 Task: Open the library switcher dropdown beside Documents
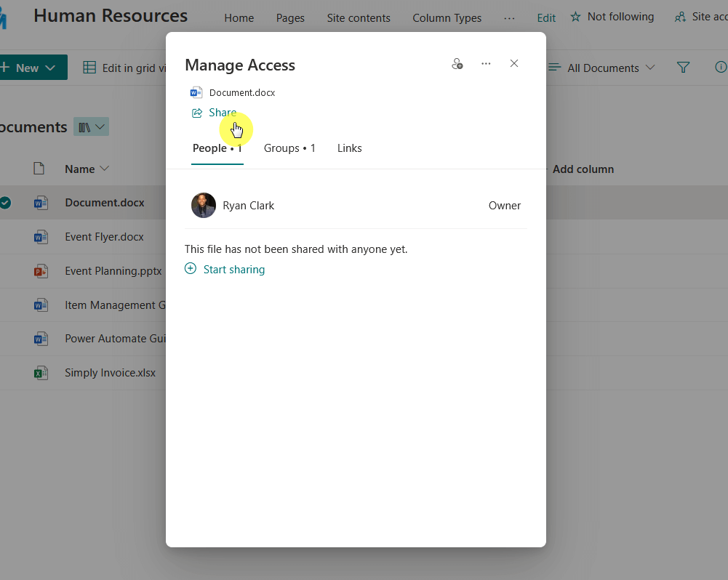point(91,127)
